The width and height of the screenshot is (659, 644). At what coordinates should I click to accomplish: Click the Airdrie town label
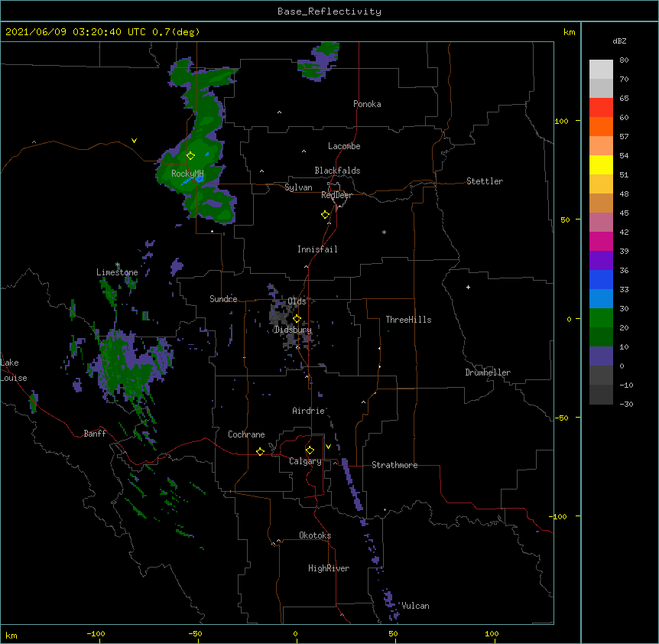[x=309, y=411]
